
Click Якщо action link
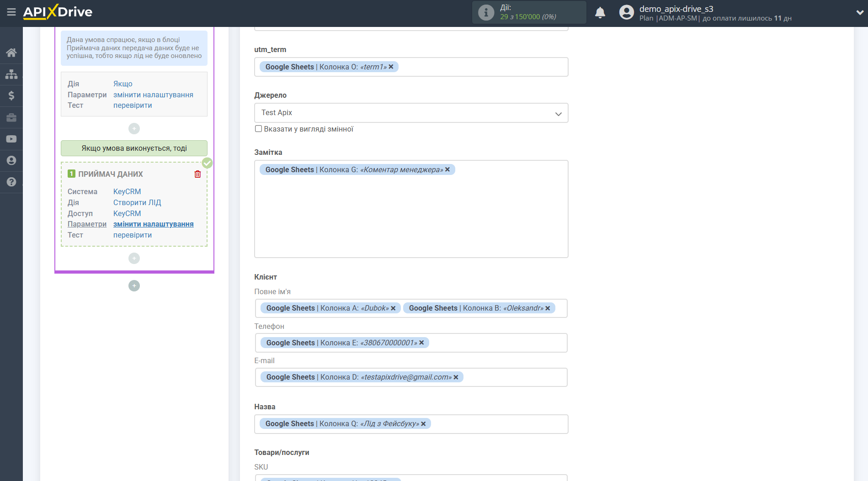pyautogui.click(x=123, y=84)
